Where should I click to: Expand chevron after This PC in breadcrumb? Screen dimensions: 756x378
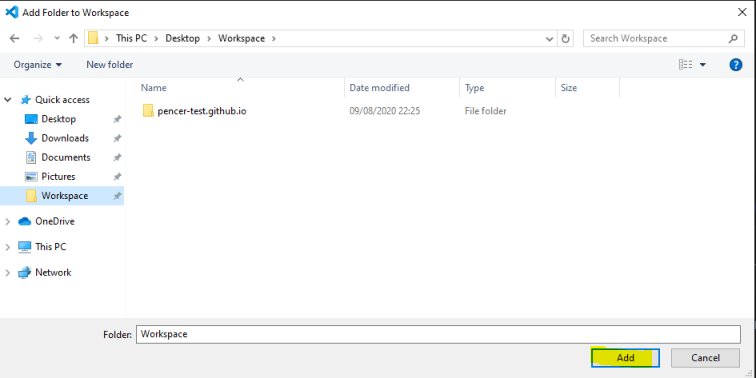pos(156,39)
